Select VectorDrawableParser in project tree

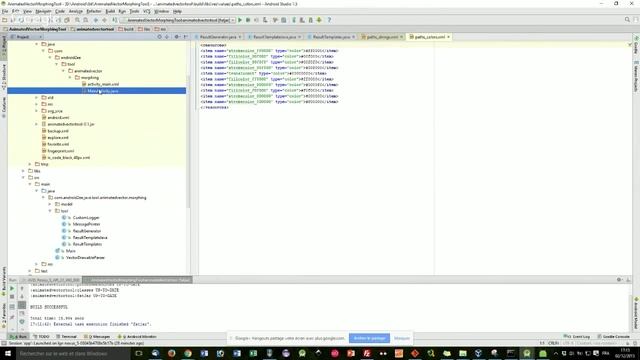pyautogui.click(x=81, y=258)
